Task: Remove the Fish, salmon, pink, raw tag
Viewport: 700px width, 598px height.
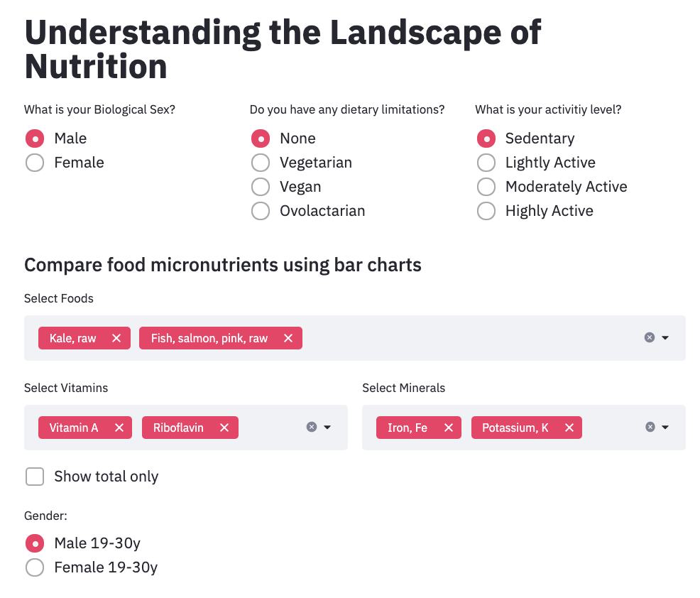Action: point(288,338)
